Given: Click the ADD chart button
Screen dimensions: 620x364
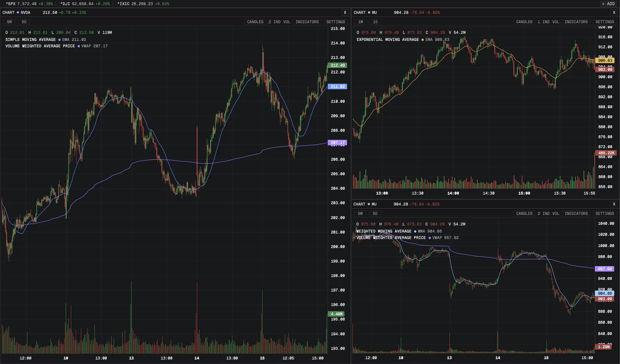Looking at the screenshot, I should [x=608, y=4].
